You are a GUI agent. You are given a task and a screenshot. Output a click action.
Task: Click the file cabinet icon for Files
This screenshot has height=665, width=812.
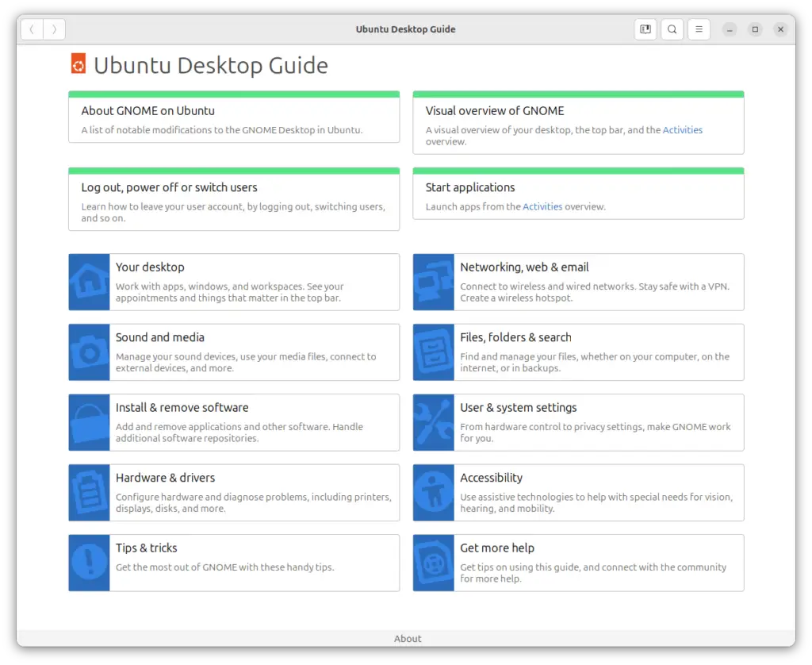coord(434,352)
